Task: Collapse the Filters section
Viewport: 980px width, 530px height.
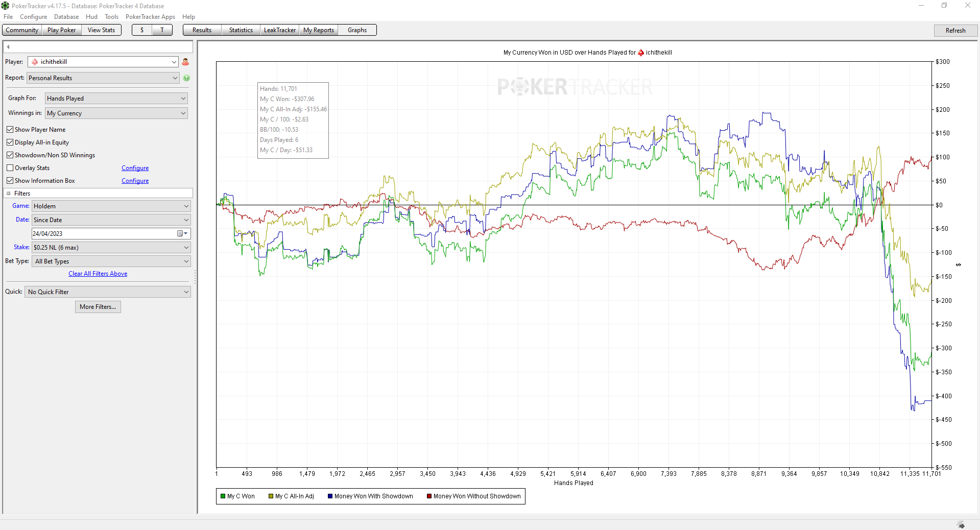Action: click(x=9, y=194)
